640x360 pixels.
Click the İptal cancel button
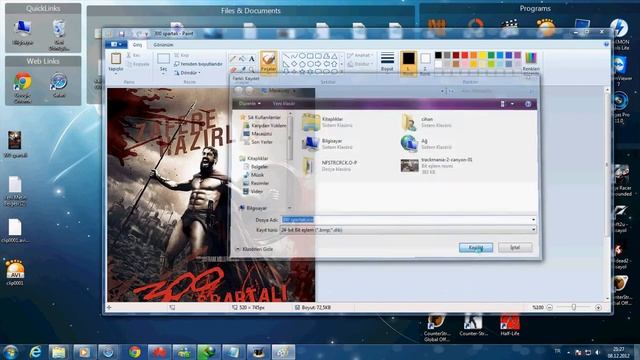tap(515, 247)
